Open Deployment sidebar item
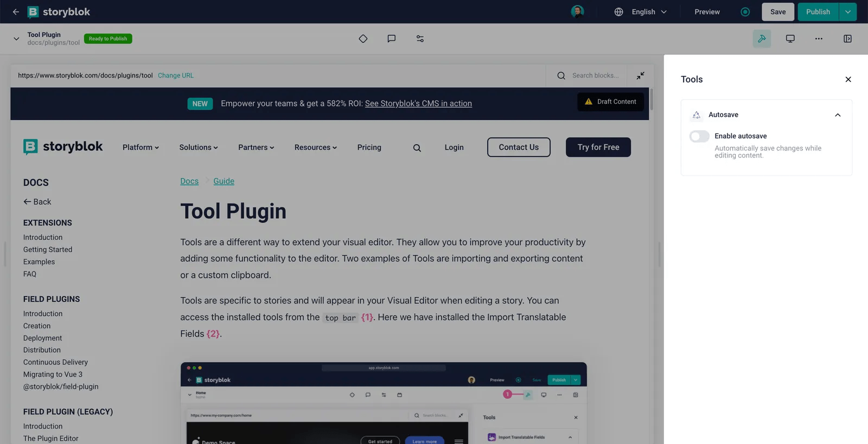This screenshot has width=868, height=444. [x=42, y=338]
